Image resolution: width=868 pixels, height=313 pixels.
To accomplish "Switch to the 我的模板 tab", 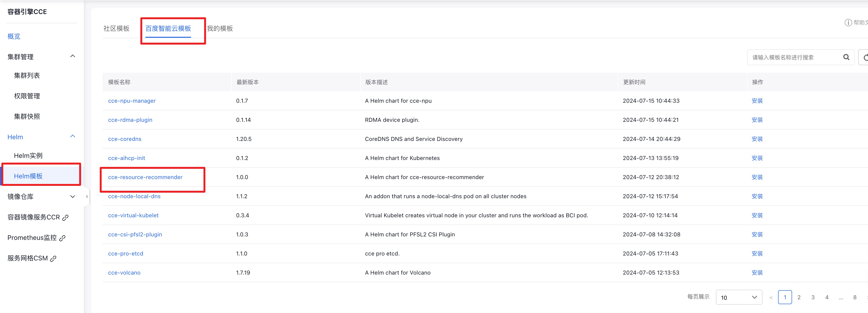I will (220, 29).
